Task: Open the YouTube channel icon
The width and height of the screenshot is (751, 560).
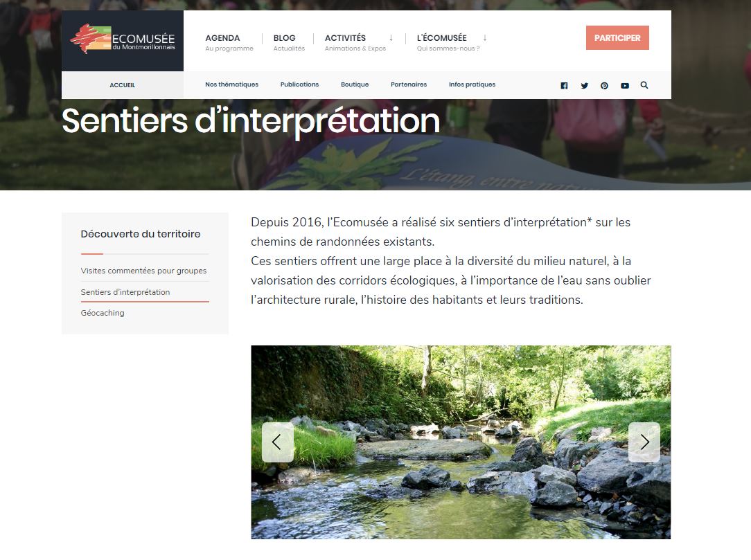Action: 624,85
